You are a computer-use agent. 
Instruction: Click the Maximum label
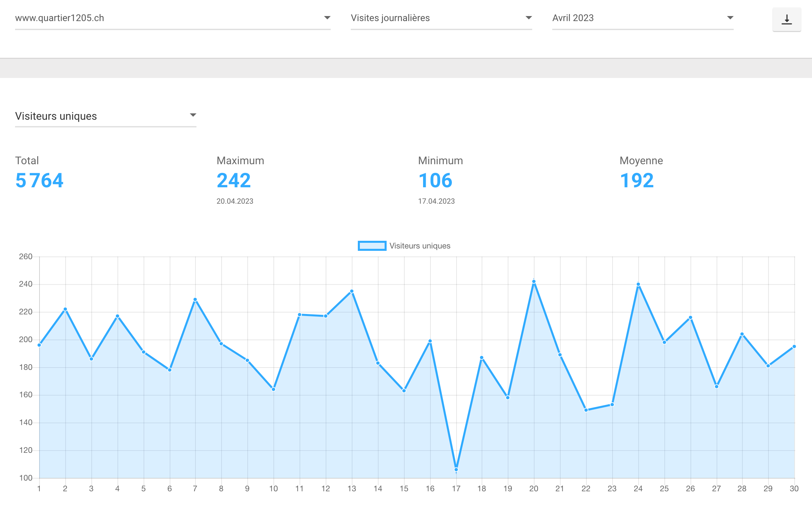coord(240,161)
